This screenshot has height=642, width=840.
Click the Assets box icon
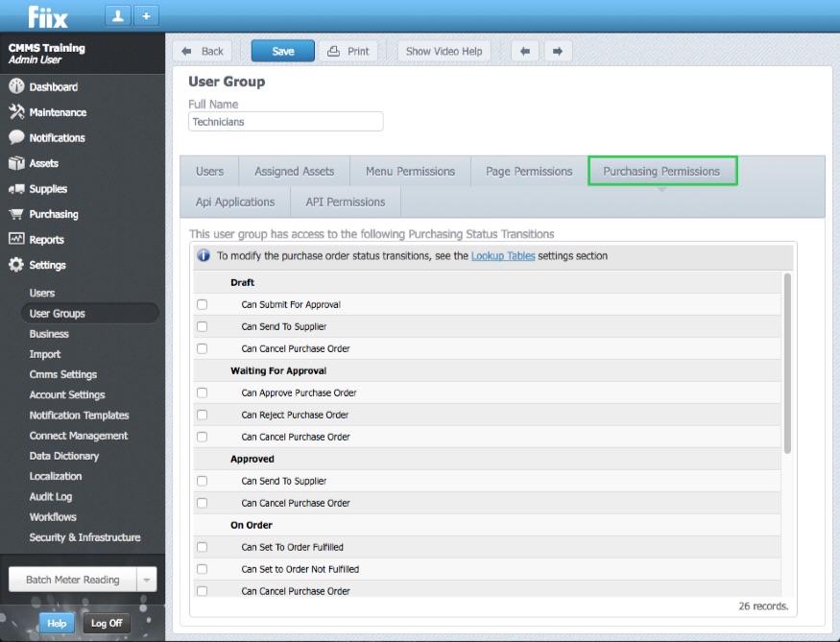16,163
